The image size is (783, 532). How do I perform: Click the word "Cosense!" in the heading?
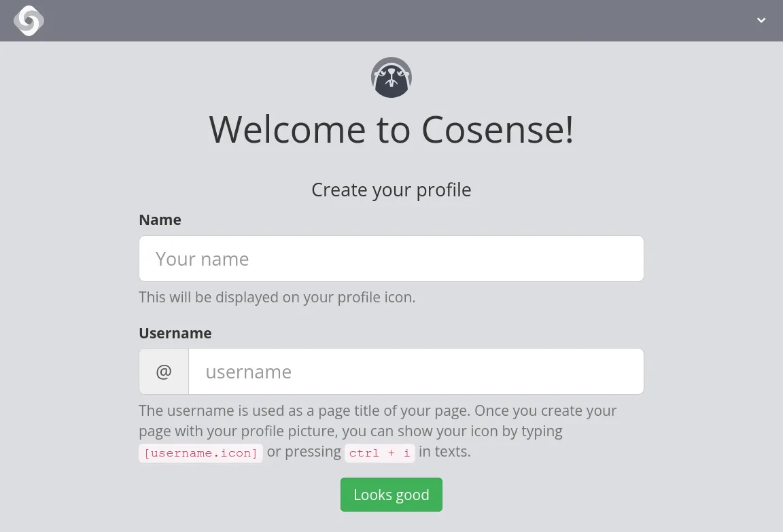tap(498, 129)
